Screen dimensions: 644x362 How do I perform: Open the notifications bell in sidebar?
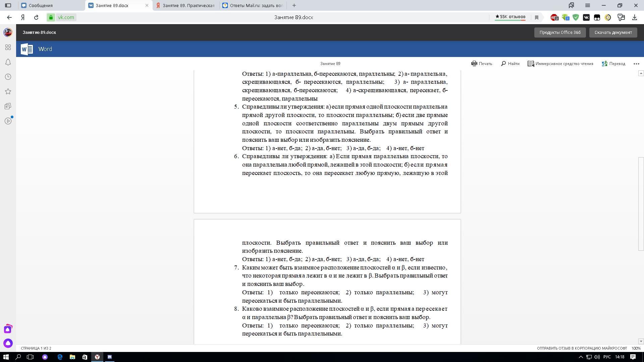coord(8,62)
